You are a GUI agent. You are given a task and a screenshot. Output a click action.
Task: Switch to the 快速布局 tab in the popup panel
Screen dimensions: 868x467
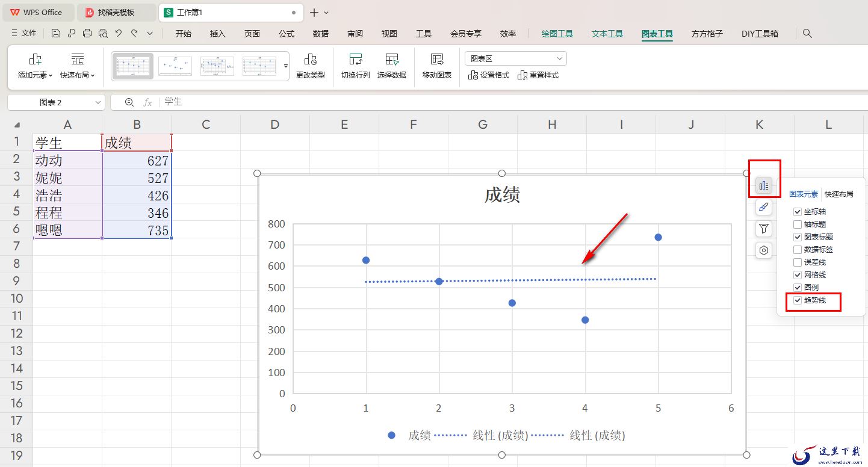coord(839,194)
